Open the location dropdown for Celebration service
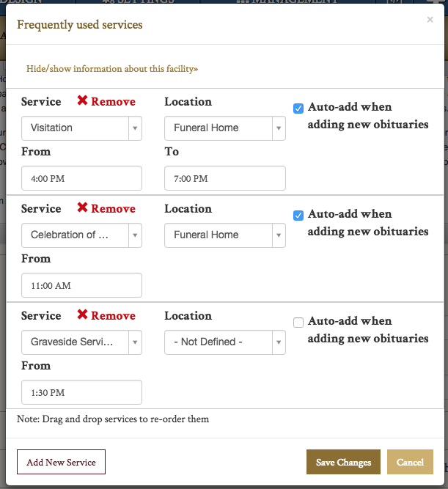This screenshot has height=489, width=448. [x=224, y=235]
